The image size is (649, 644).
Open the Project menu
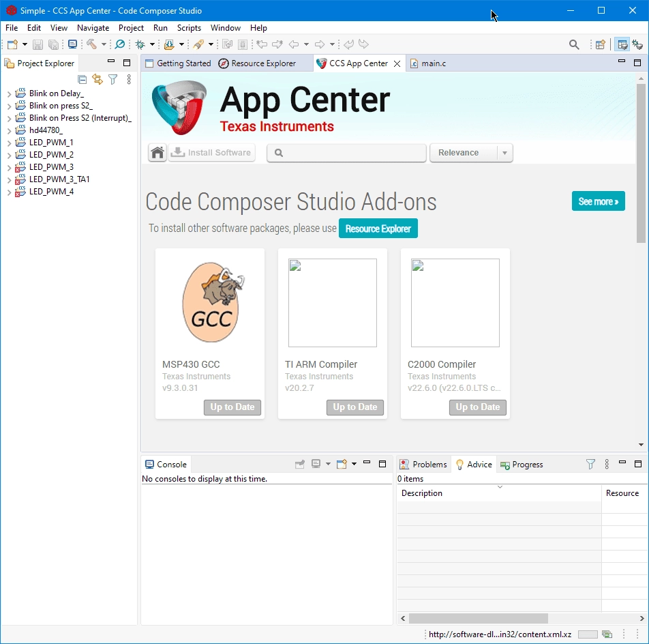click(x=131, y=28)
